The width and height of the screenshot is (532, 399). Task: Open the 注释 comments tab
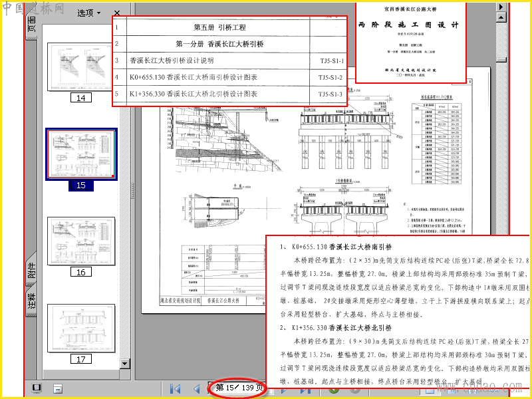(31, 301)
